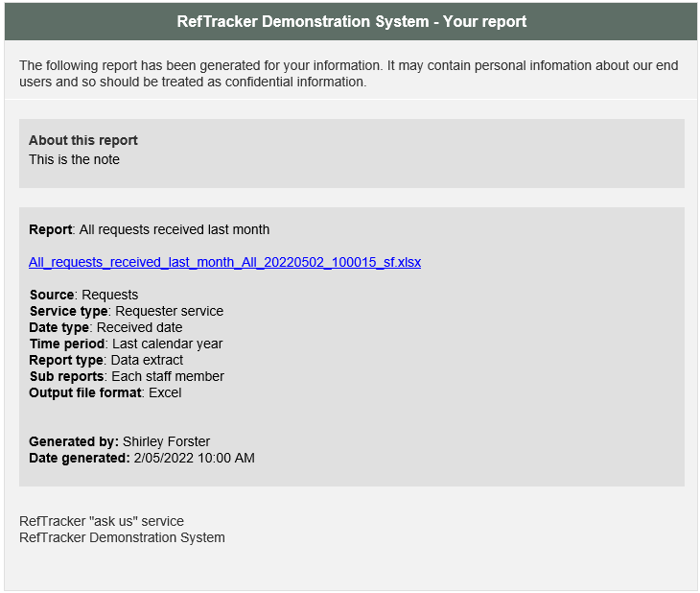Viewport: 700px width, 593px height.
Task: Click the Output file format: Excel line
Action: coord(105,392)
